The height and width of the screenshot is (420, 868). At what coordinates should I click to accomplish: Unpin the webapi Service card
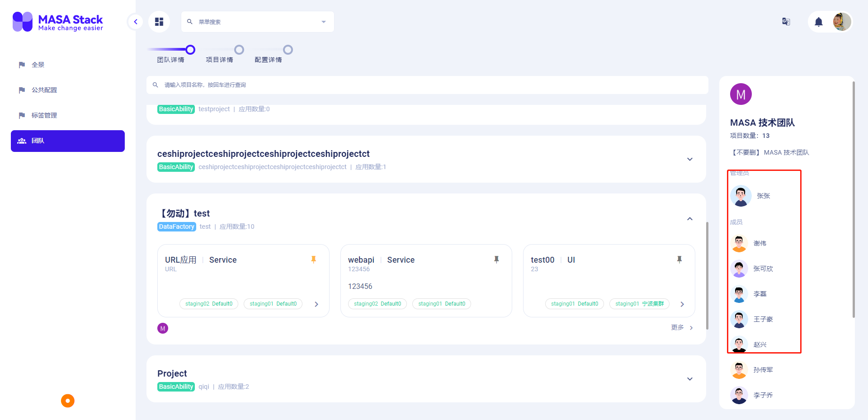click(x=496, y=260)
